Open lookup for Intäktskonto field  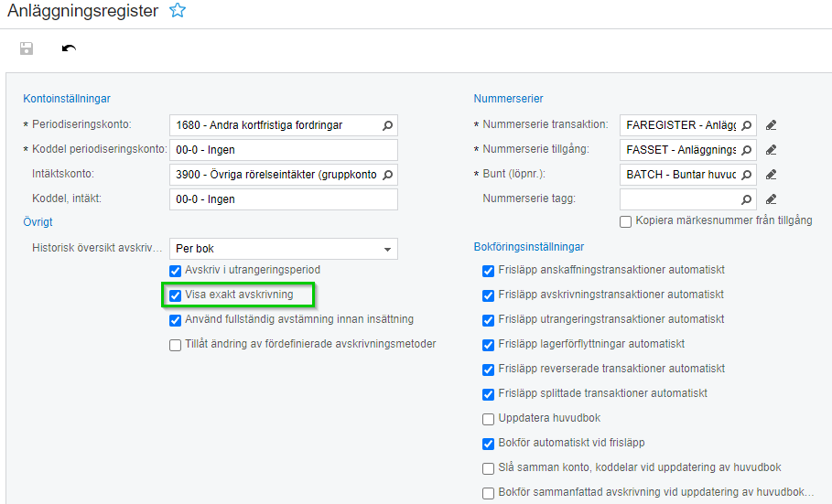point(388,175)
